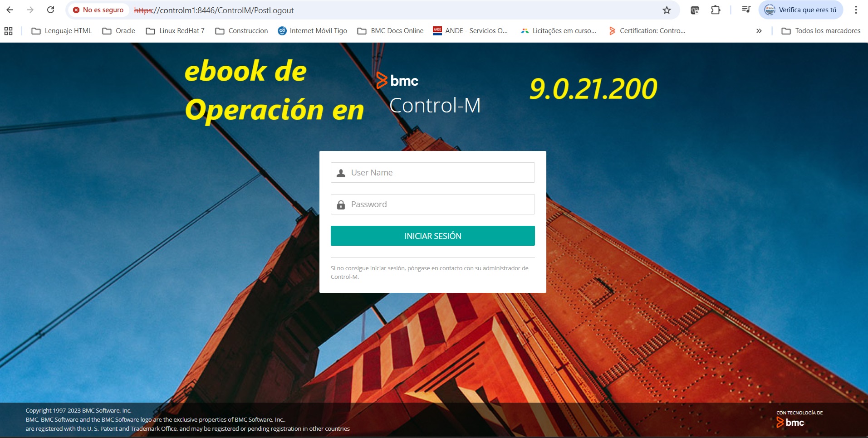
Task: Open the browser extensions puzzle icon
Action: point(716,10)
